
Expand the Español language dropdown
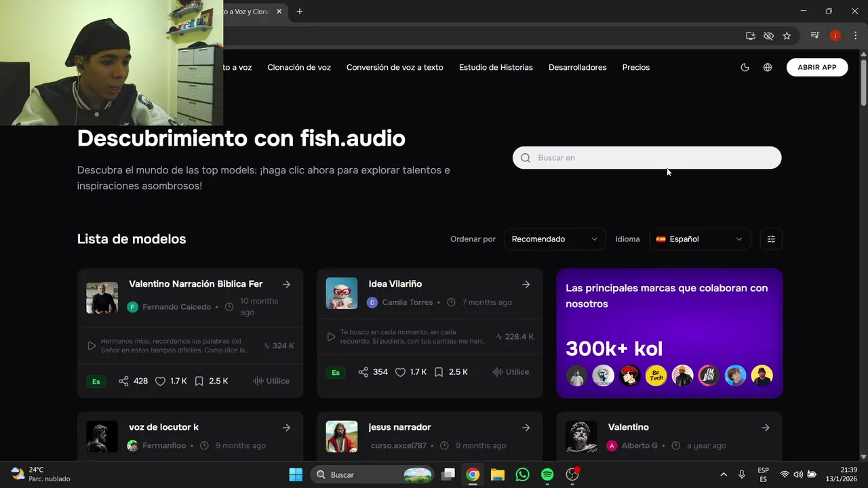point(699,239)
